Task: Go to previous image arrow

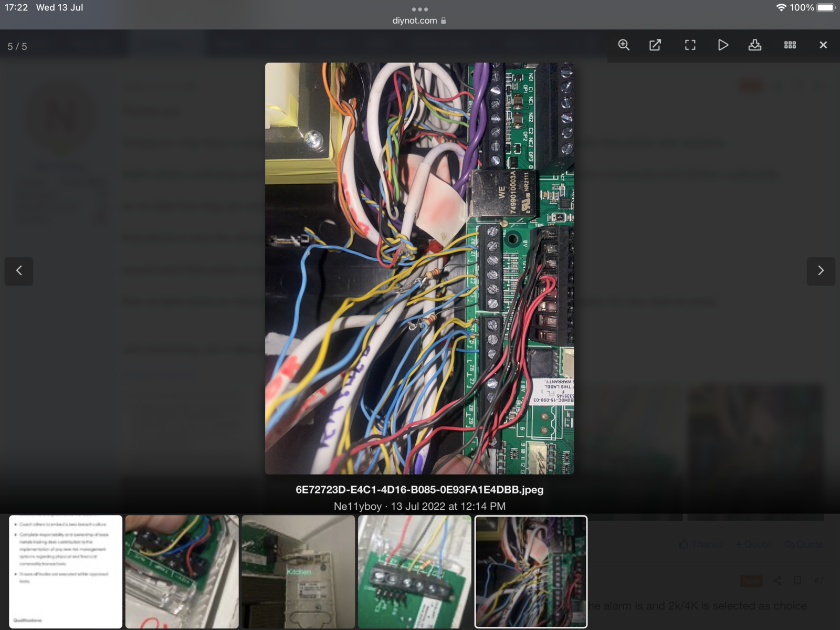Action: coord(19,271)
